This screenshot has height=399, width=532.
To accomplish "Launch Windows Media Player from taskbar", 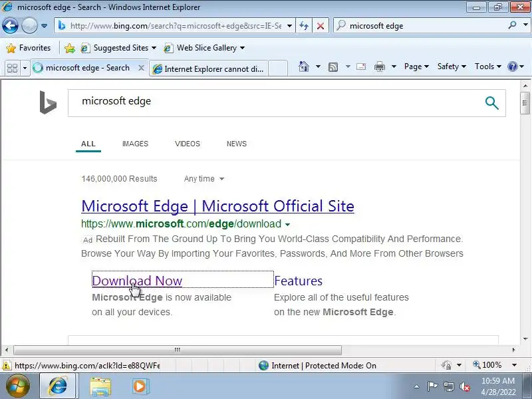I will pyautogui.click(x=140, y=386).
